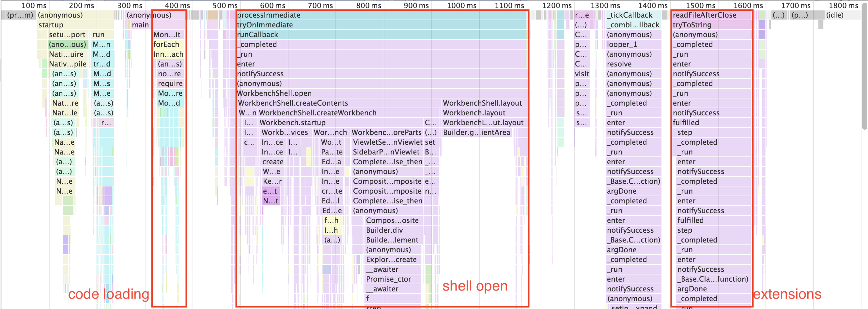Viewport: 868px width, 309px height.
Task: Click the 500 ms mark on the ruler
Action: [225, 6]
